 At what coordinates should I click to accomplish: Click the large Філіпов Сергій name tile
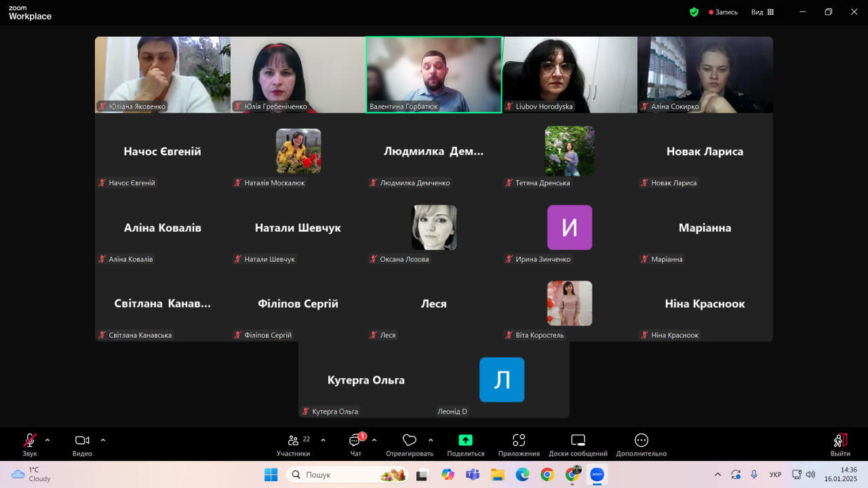pyautogui.click(x=298, y=304)
